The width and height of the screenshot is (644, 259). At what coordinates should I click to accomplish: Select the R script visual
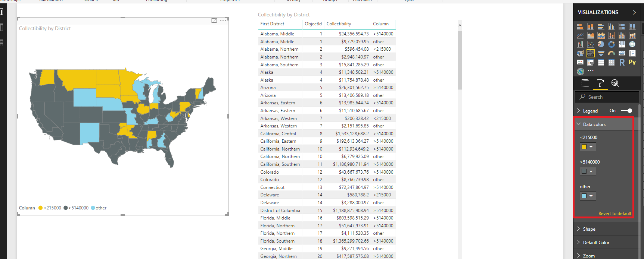(622, 62)
